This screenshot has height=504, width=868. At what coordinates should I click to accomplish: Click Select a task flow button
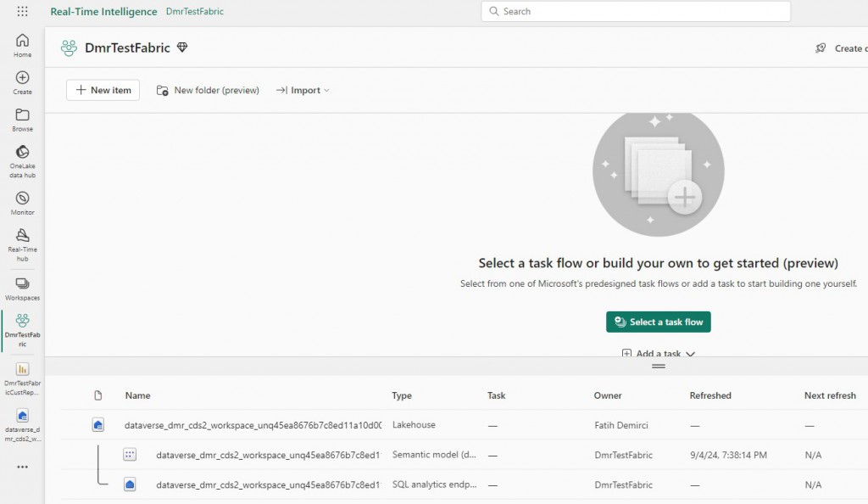pos(658,322)
